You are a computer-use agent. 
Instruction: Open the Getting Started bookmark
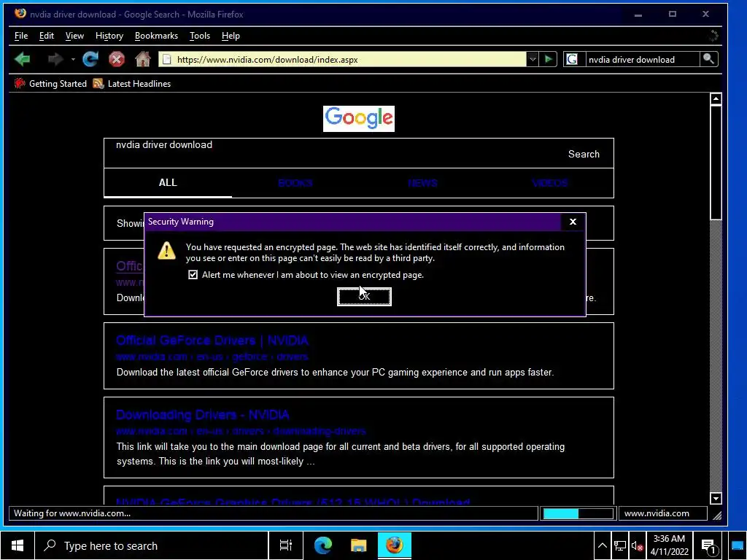(50, 84)
